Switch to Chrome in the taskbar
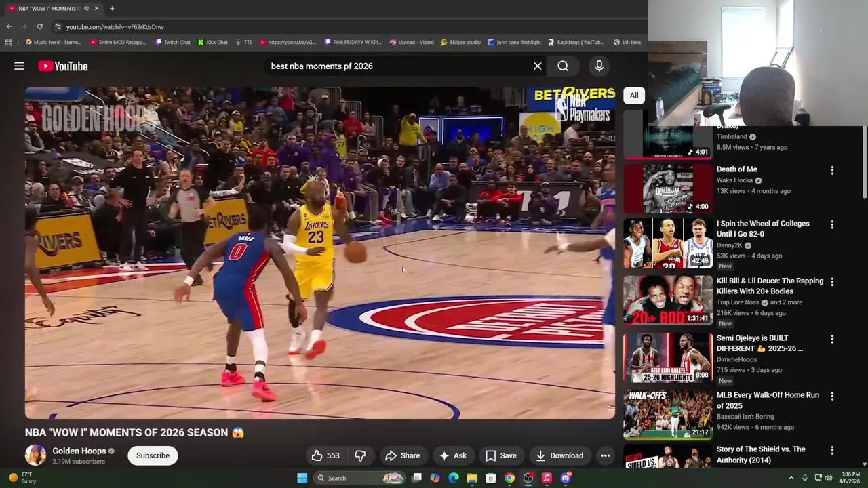Image resolution: width=868 pixels, height=488 pixels. (x=509, y=478)
